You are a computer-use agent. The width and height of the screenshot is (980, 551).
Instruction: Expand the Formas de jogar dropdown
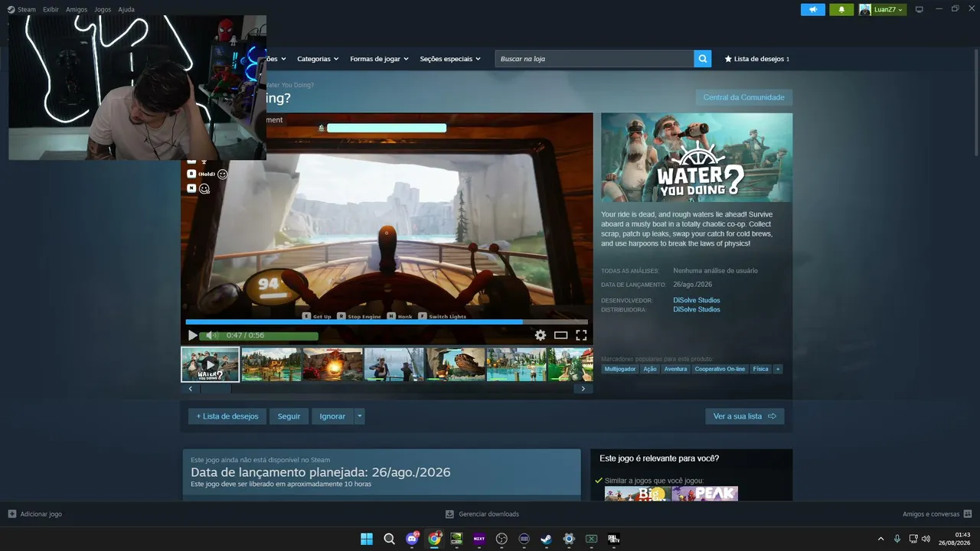(x=379, y=59)
